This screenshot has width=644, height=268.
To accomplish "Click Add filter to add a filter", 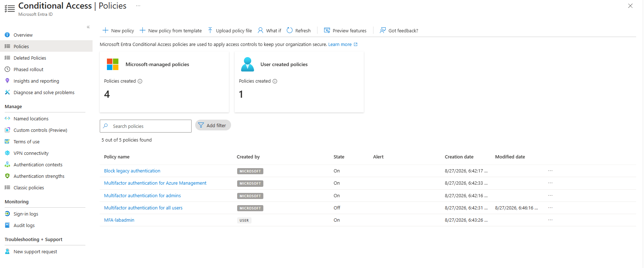I will (x=213, y=125).
